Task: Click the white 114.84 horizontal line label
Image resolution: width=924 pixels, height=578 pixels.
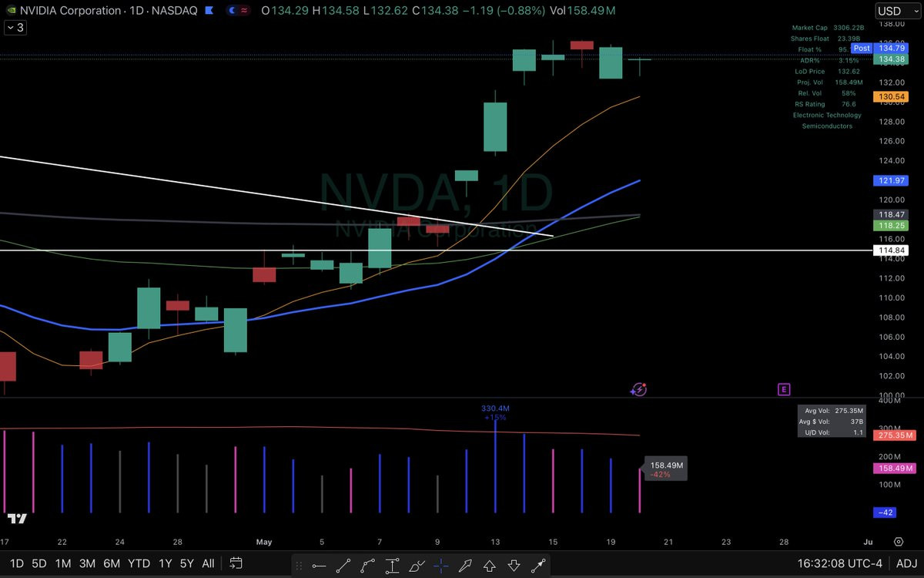Action: click(x=892, y=250)
